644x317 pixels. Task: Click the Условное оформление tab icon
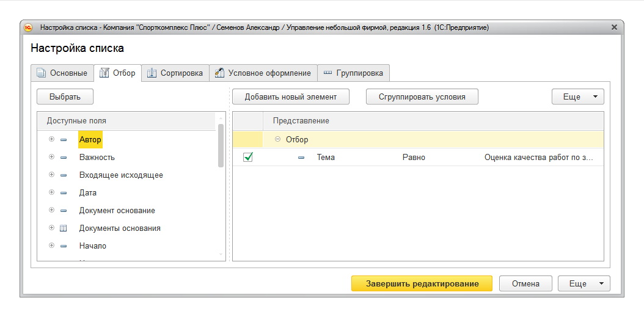tap(219, 73)
